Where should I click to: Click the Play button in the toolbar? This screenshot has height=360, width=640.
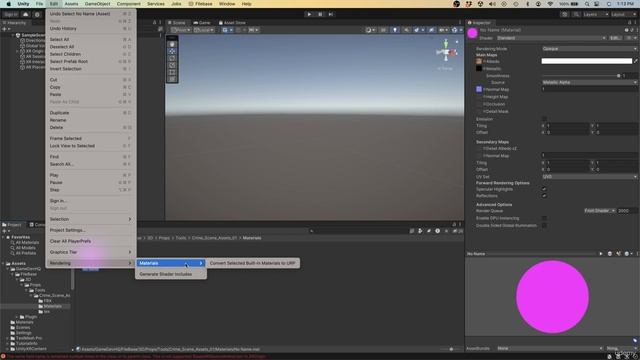309,14
